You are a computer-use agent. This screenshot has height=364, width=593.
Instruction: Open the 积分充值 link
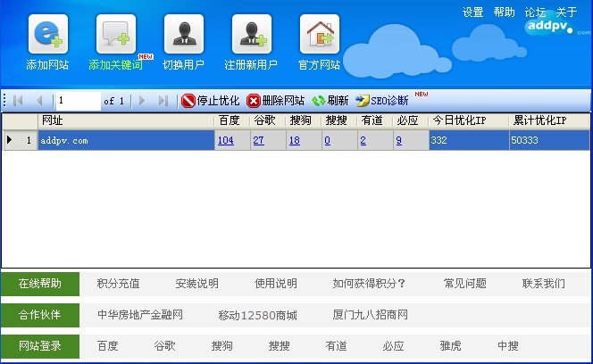[118, 284]
